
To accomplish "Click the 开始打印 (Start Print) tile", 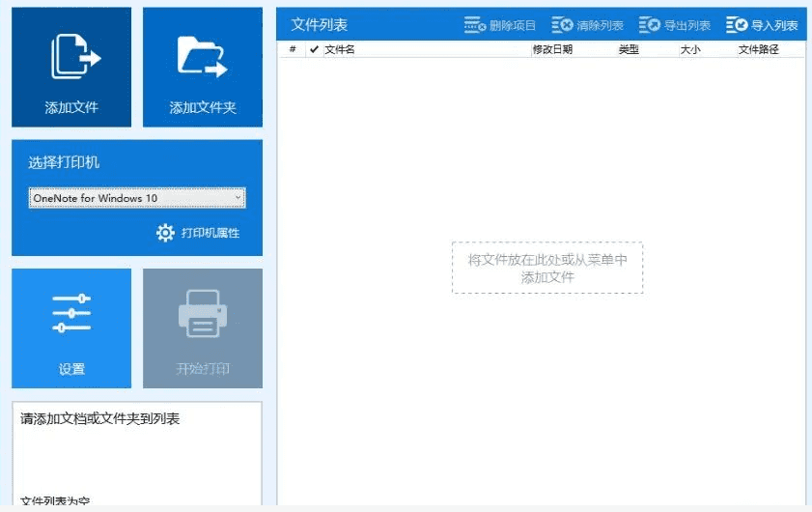I will click(203, 328).
